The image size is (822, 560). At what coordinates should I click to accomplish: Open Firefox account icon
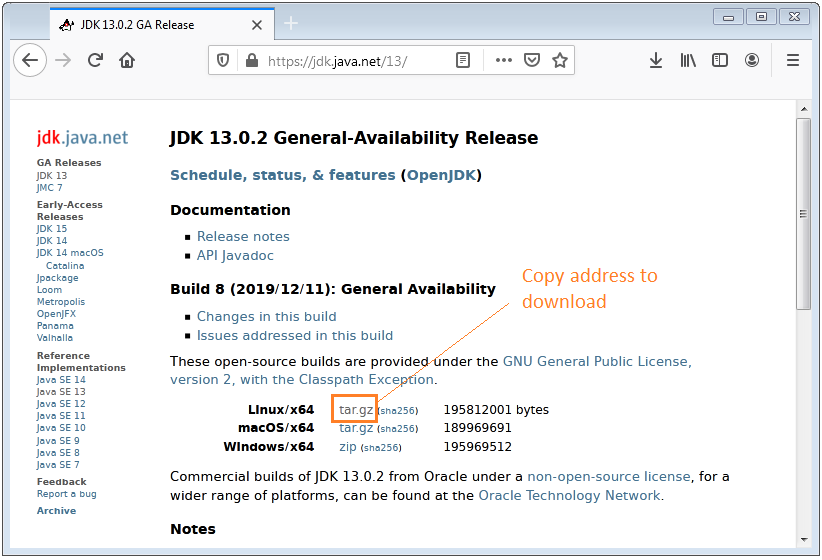click(x=752, y=60)
